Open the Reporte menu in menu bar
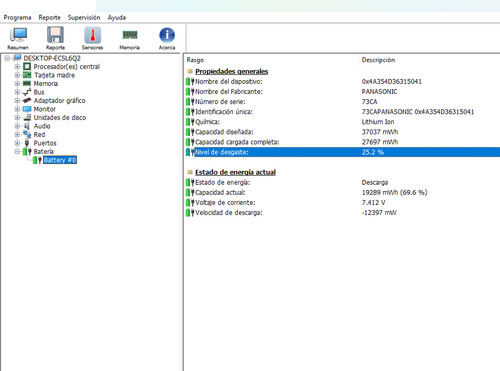This screenshot has width=500, height=371. [50, 17]
